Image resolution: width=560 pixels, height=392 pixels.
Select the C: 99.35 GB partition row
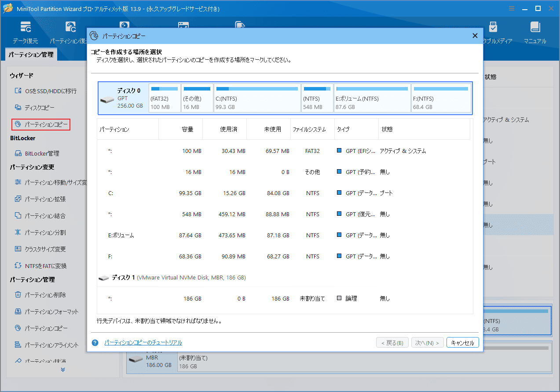coord(285,193)
